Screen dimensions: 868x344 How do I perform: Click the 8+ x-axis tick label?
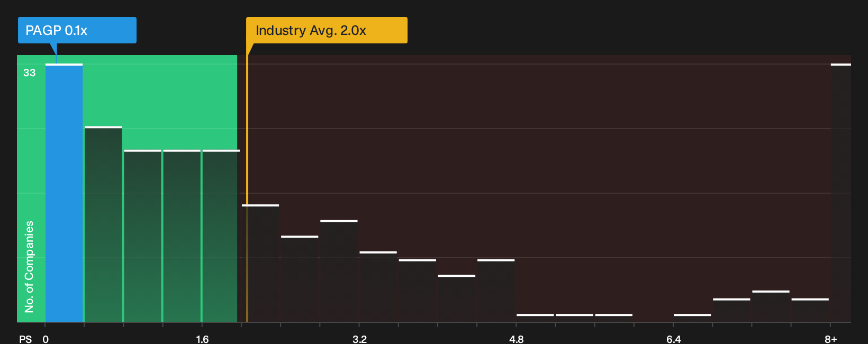(831, 339)
